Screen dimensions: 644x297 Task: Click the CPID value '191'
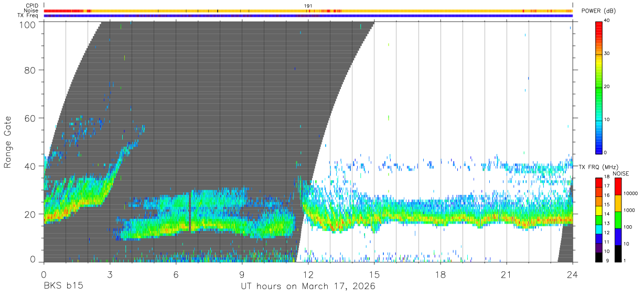coord(308,6)
